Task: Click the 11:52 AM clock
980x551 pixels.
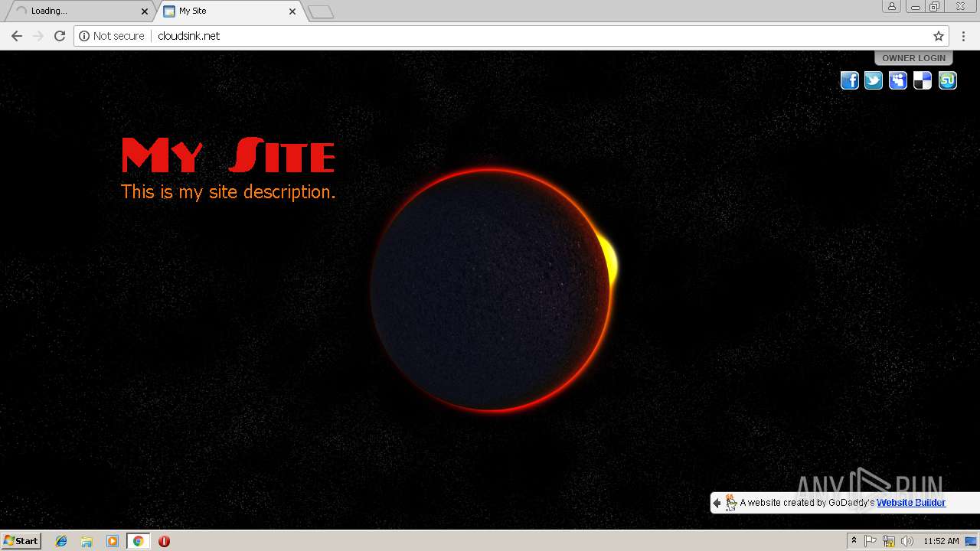Action: pos(941,541)
